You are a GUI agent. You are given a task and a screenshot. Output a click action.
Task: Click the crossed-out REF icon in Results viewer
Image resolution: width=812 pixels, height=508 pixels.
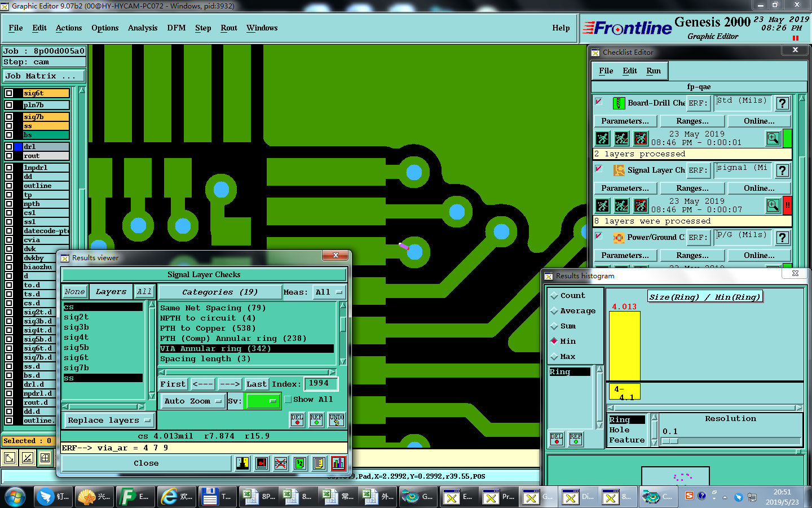point(281,463)
